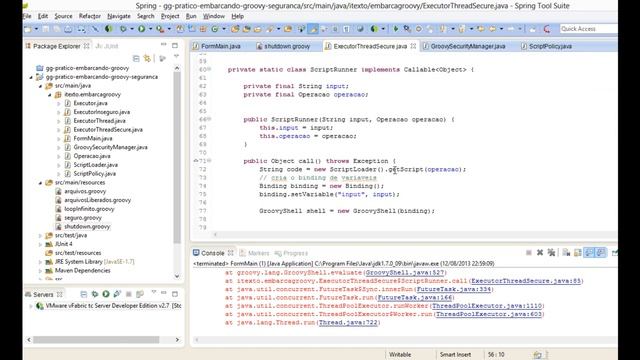Click the FutureTask.java:334 link
Screen dimensions: 640x360
coord(453,289)
